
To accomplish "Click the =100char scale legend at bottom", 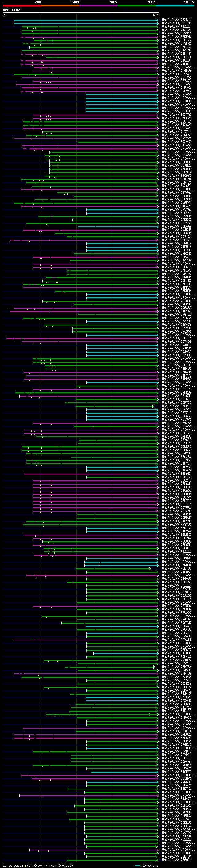I will tap(147, 866).
